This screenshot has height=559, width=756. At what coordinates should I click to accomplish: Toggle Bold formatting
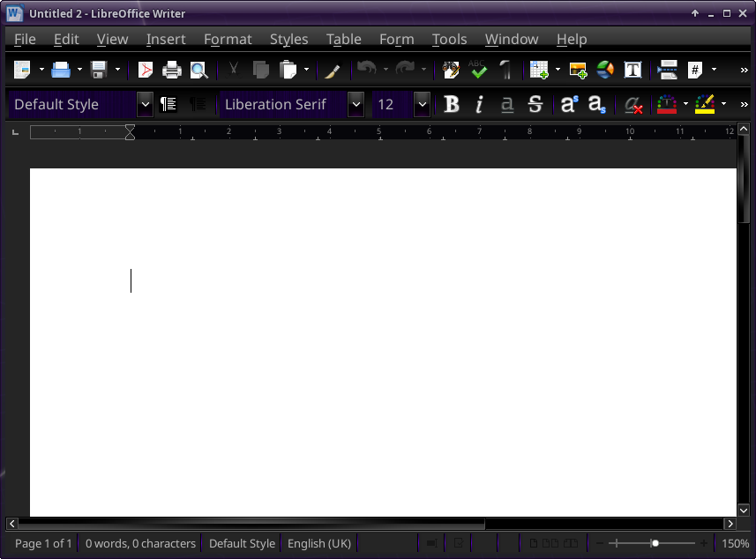coord(452,105)
